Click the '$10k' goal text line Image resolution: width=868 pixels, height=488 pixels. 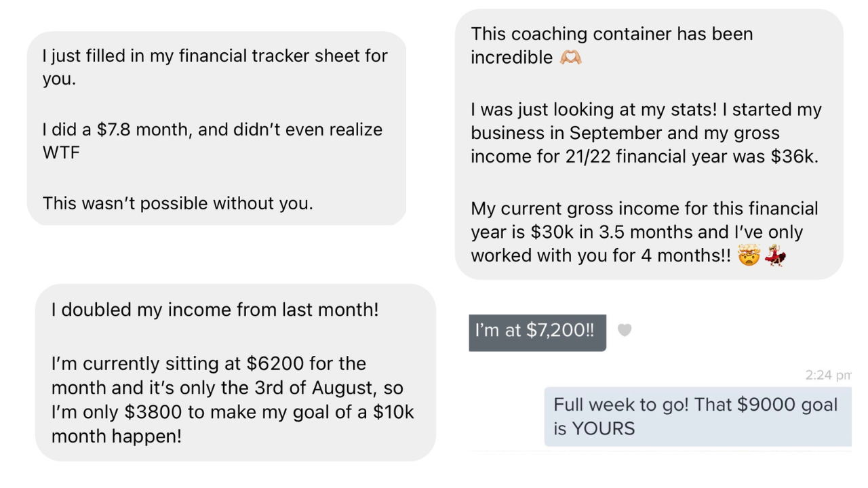click(233, 412)
